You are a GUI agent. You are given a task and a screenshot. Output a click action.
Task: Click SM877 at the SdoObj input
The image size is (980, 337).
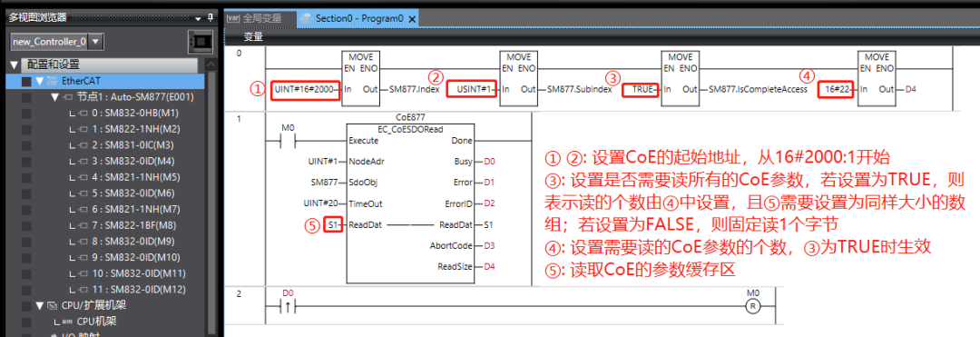(324, 182)
